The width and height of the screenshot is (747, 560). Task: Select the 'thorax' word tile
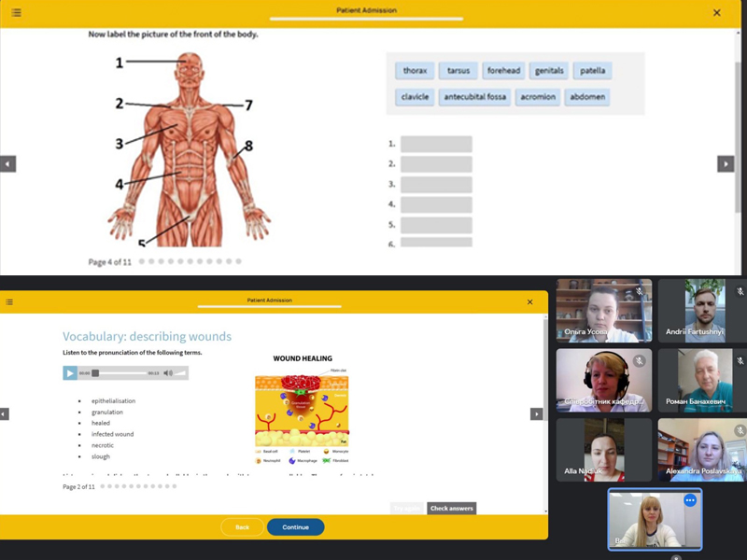click(415, 71)
